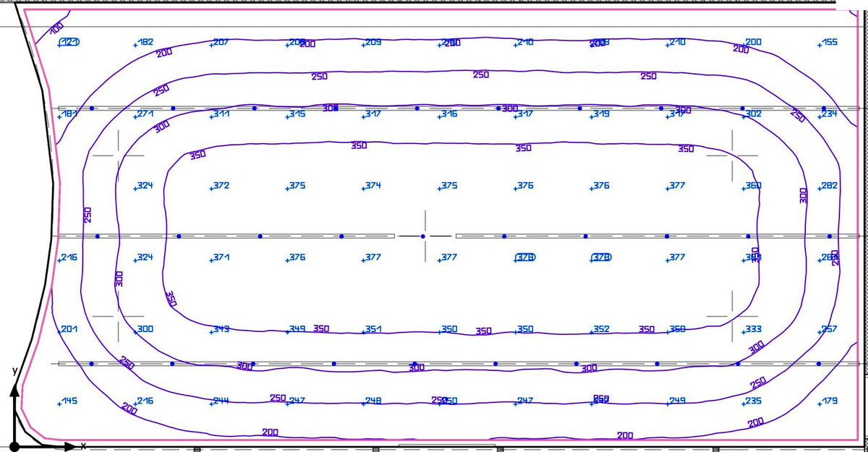This screenshot has width=868, height=452.
Task: Click the edge value 234
Action: tap(830, 114)
